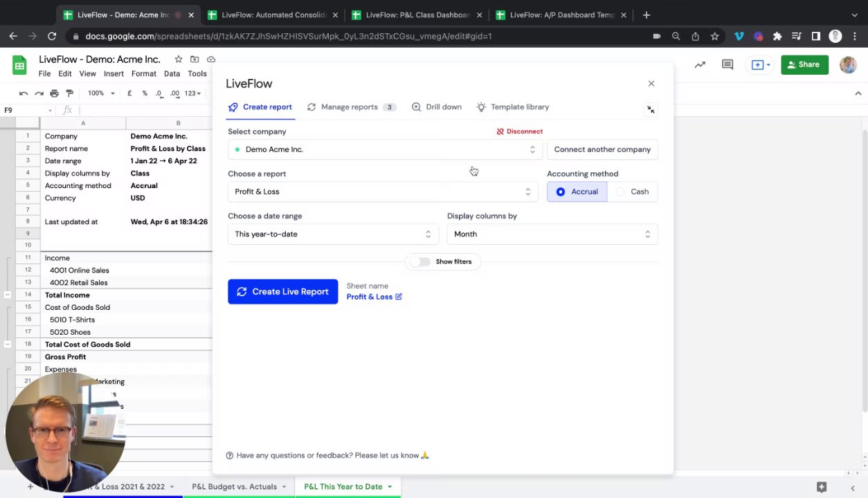Click the green Share button

point(804,64)
